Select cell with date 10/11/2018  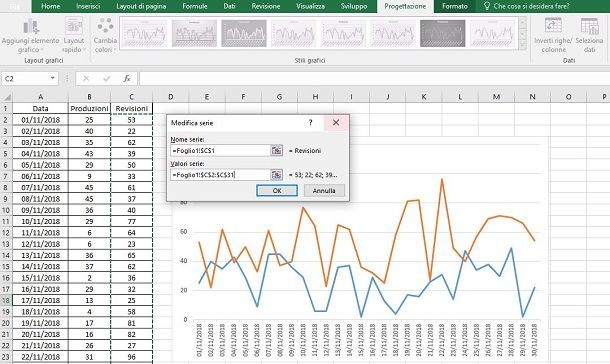point(40,221)
